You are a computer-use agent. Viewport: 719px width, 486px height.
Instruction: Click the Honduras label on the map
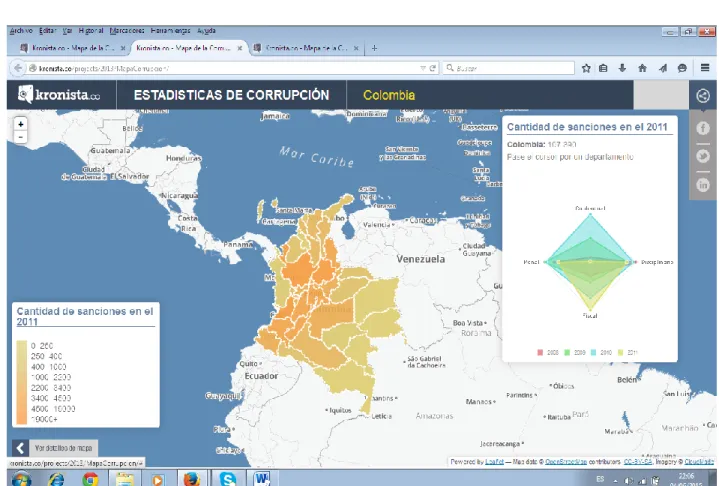(x=183, y=158)
